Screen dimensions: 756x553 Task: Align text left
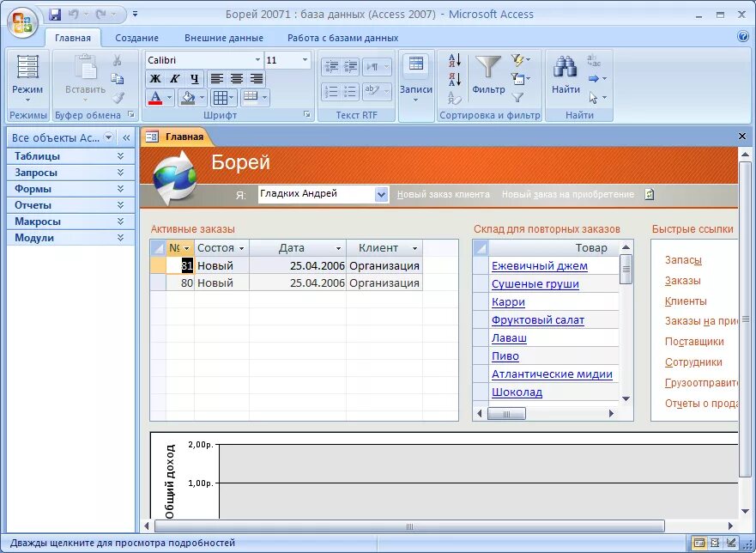[217, 79]
